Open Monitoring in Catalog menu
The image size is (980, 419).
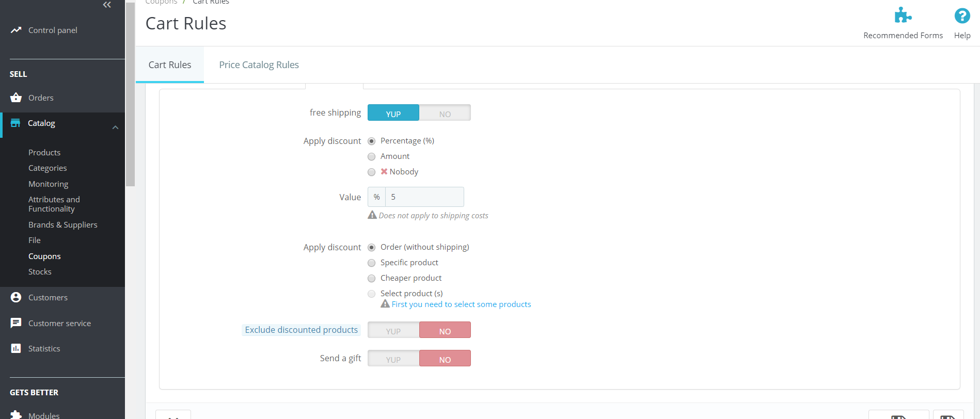click(48, 184)
